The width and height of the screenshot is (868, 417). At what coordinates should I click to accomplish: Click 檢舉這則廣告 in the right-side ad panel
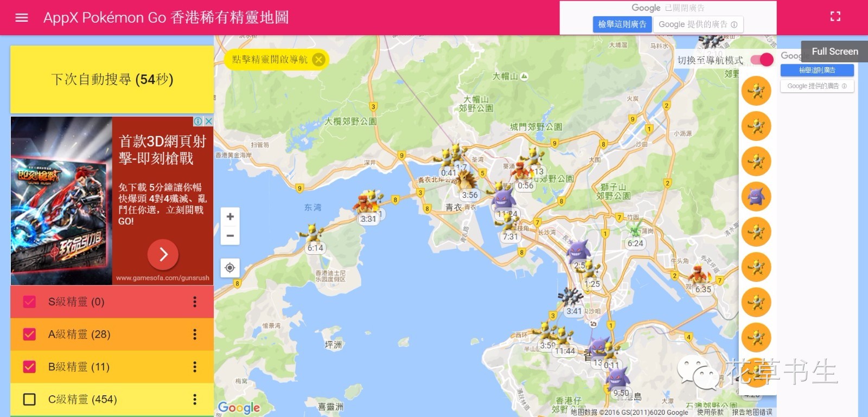817,70
